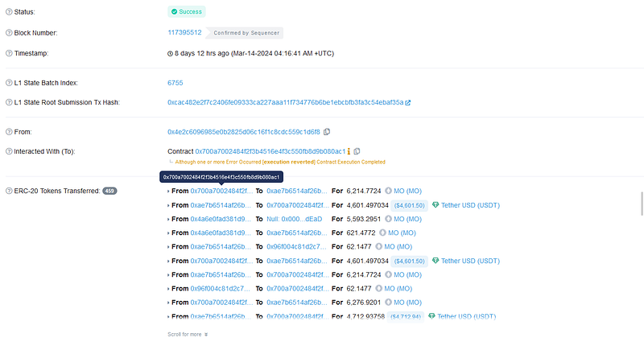Open sender address 0x4e2c6096985e0b2825d06c16f1c8cdc559c1d6f8
This screenshot has width=644, height=346.
coord(243,131)
